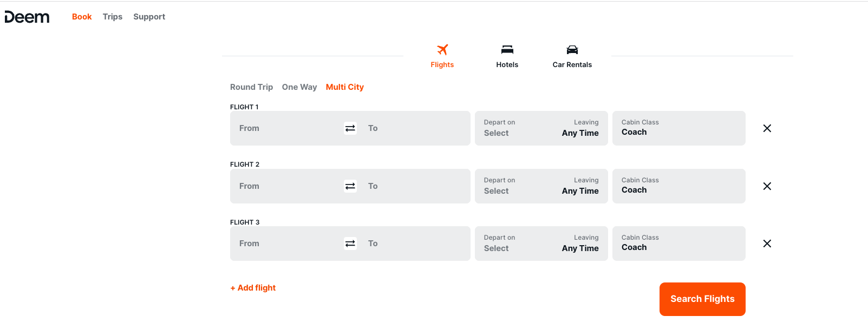Click the Flights airplane icon
The height and width of the screenshot is (329, 868).
click(x=442, y=50)
